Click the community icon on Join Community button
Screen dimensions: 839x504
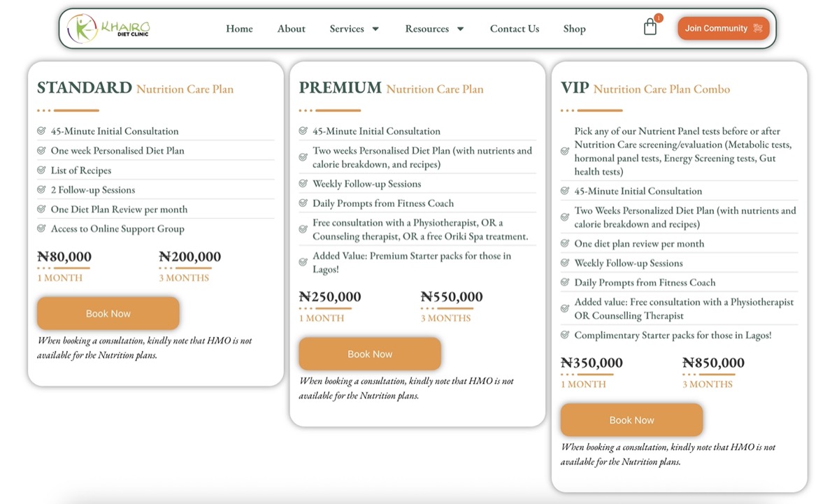[758, 29]
